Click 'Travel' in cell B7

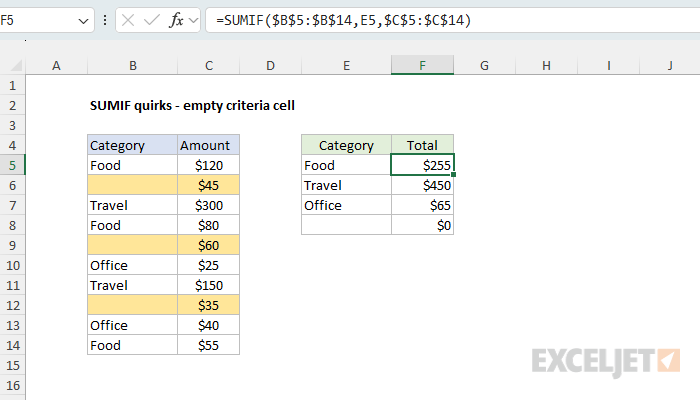coord(133,205)
